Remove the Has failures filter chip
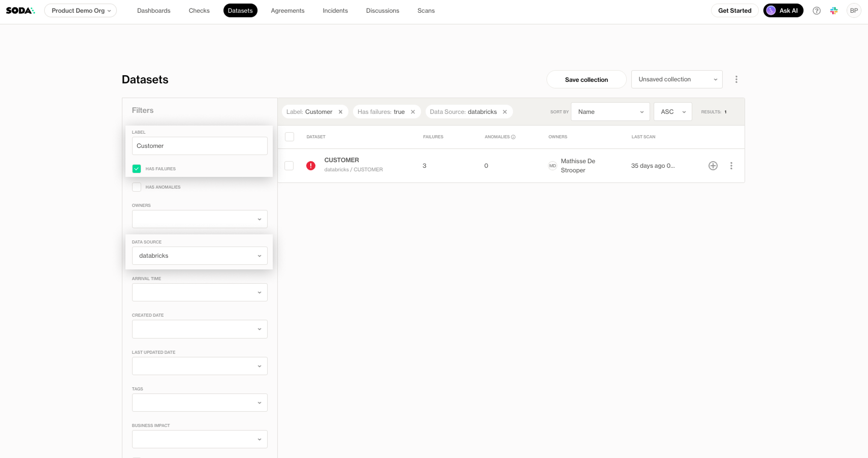This screenshot has width=868, height=458. tap(413, 112)
